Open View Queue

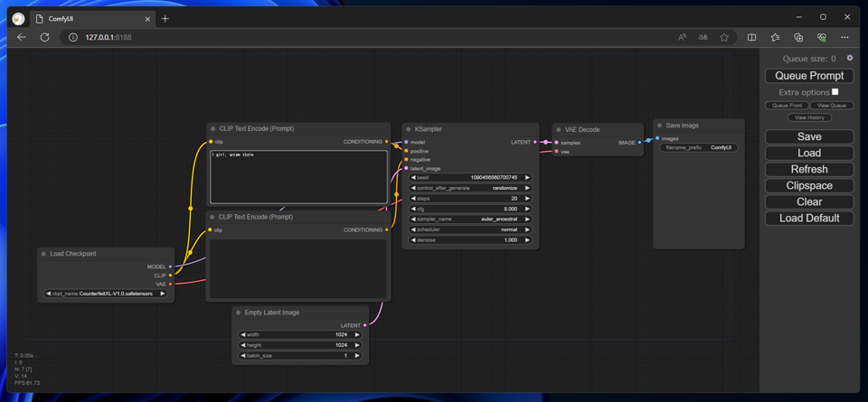click(x=832, y=105)
